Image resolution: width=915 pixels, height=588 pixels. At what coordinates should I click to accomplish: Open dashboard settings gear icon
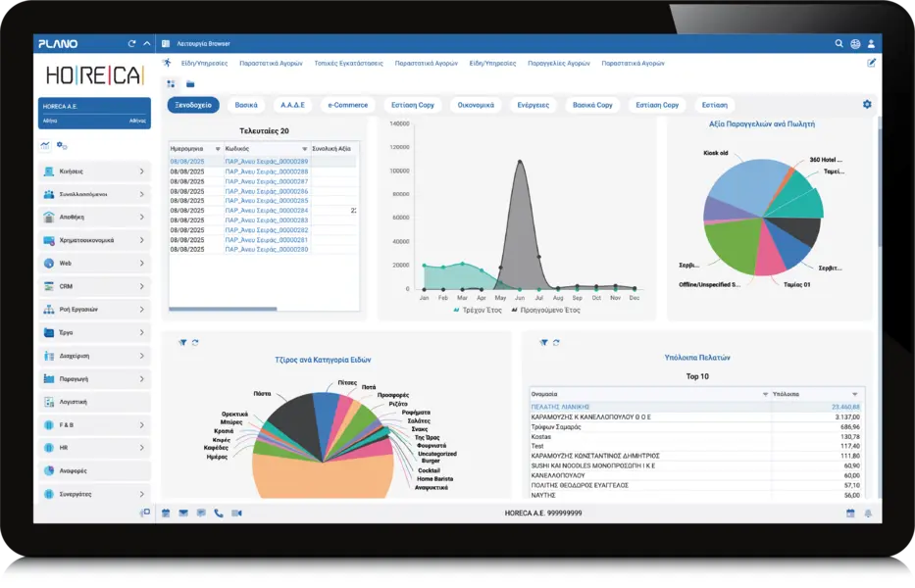tap(867, 105)
